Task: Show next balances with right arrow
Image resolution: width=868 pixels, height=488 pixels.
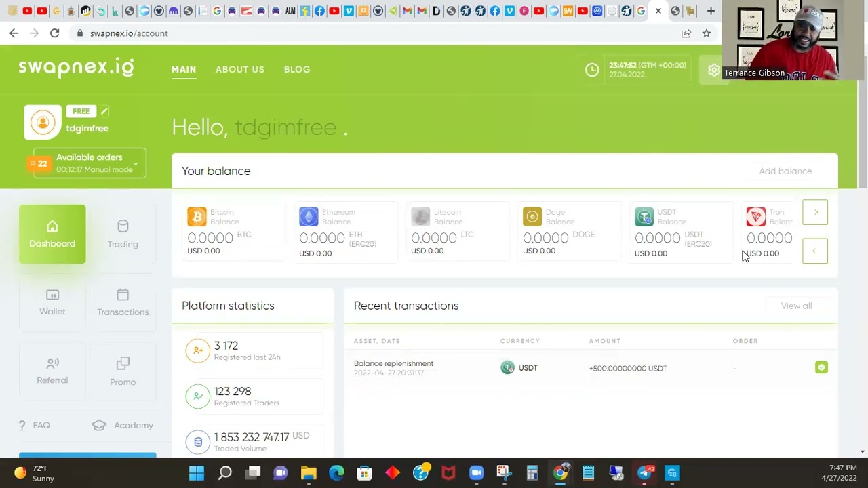Action: coord(815,212)
